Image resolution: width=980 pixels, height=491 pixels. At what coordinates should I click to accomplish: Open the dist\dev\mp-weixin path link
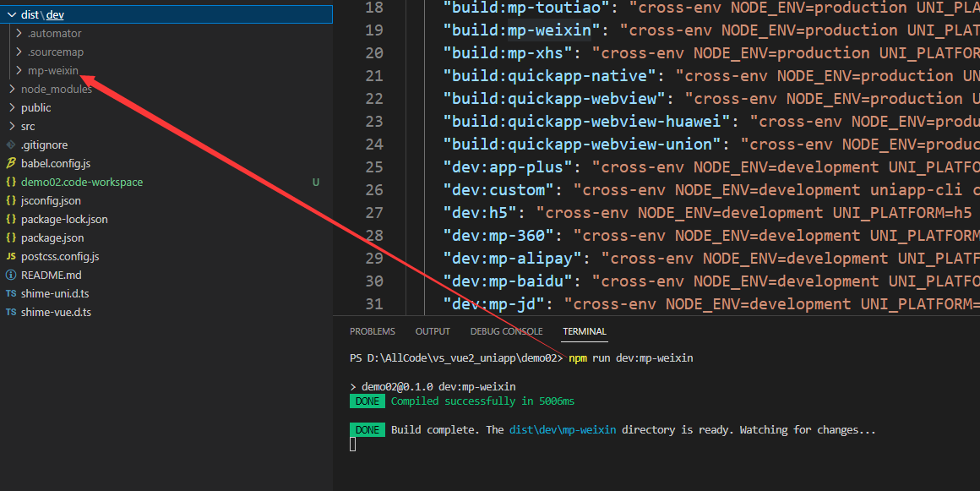[x=563, y=429]
